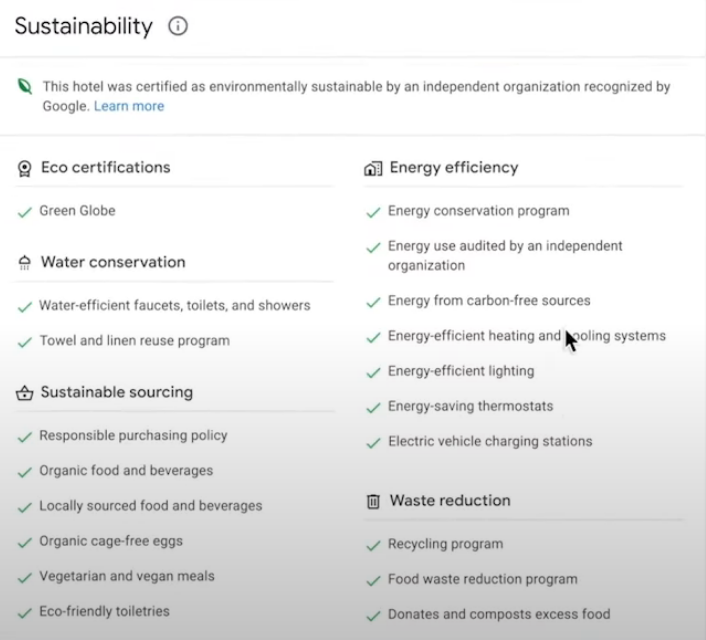Click the green leaf certification icon
Screen dimensions: 706x640
pyautogui.click(x=24, y=87)
